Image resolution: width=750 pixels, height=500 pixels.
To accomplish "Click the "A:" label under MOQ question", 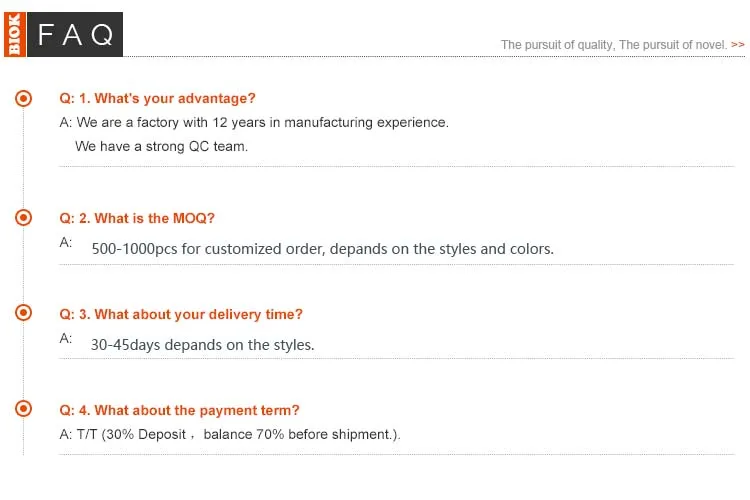I will (66, 242).
